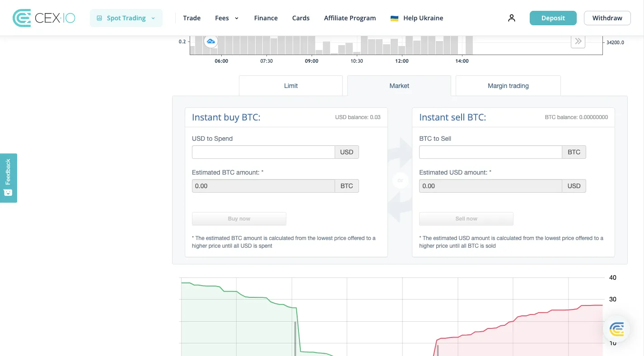This screenshot has width=644, height=356.
Task: Click the Instant sell BTC heading
Action: click(453, 117)
